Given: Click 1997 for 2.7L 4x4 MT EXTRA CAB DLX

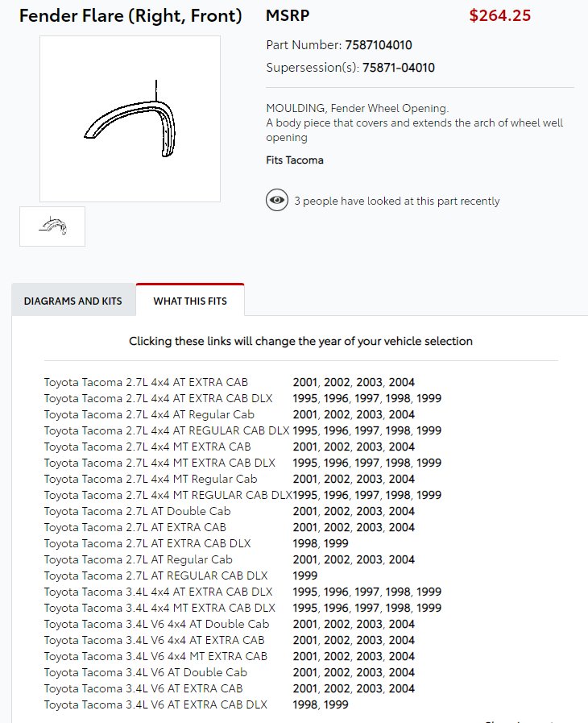Looking at the screenshot, I should pyautogui.click(x=366, y=463).
